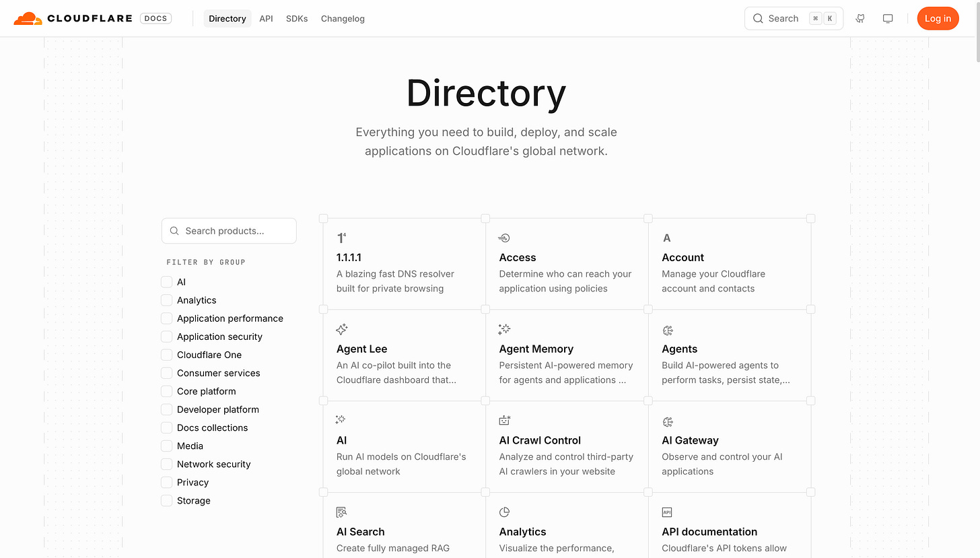
Task: Click the Media filter label text
Action: tap(190, 446)
